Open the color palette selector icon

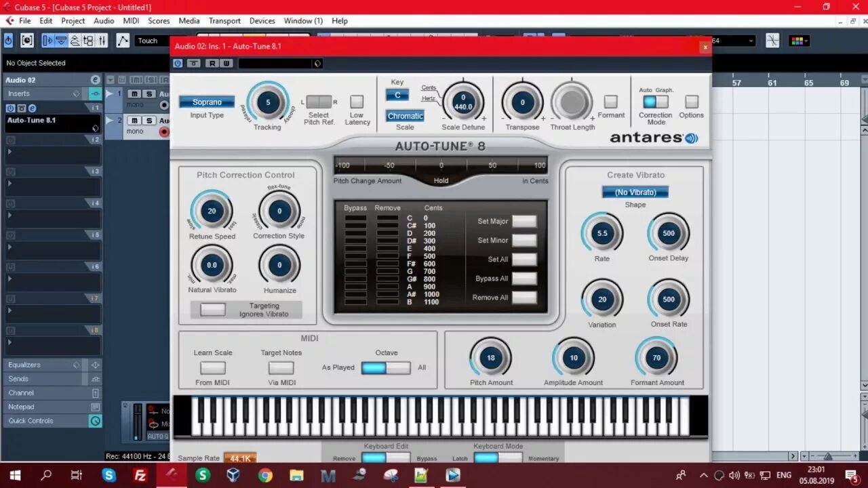(x=798, y=41)
